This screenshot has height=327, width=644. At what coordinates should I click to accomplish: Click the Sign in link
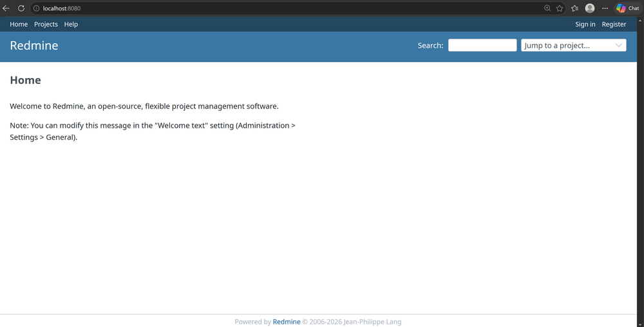coord(585,25)
